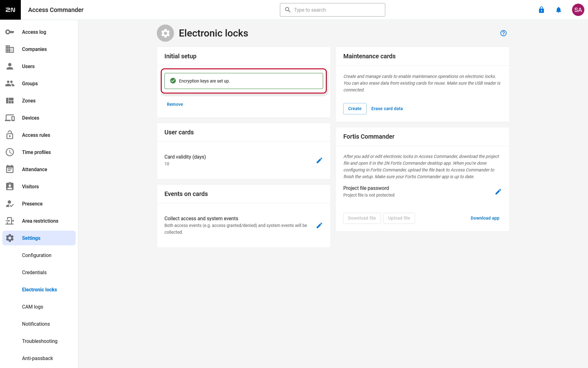Click the Visitors badge icon
Image resolution: width=588 pixels, height=368 pixels.
10,186
